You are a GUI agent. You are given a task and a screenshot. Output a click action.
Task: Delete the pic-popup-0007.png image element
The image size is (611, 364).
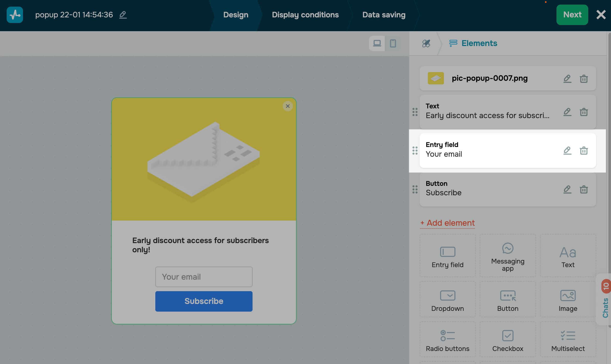click(x=584, y=78)
